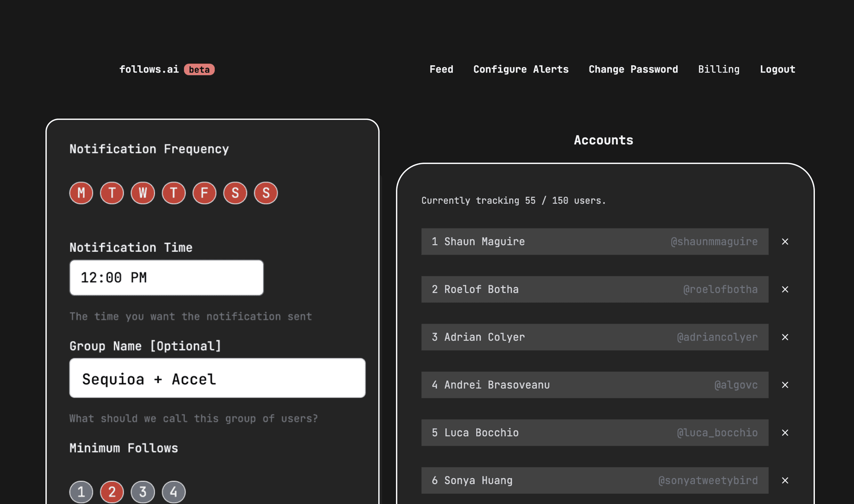Image resolution: width=854 pixels, height=504 pixels.
Task: Select minimum follows of 4
Action: [173, 492]
